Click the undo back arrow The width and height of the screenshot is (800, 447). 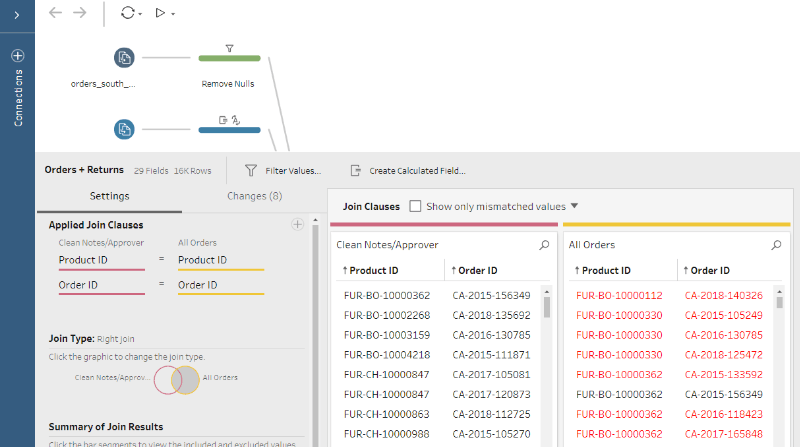55,13
